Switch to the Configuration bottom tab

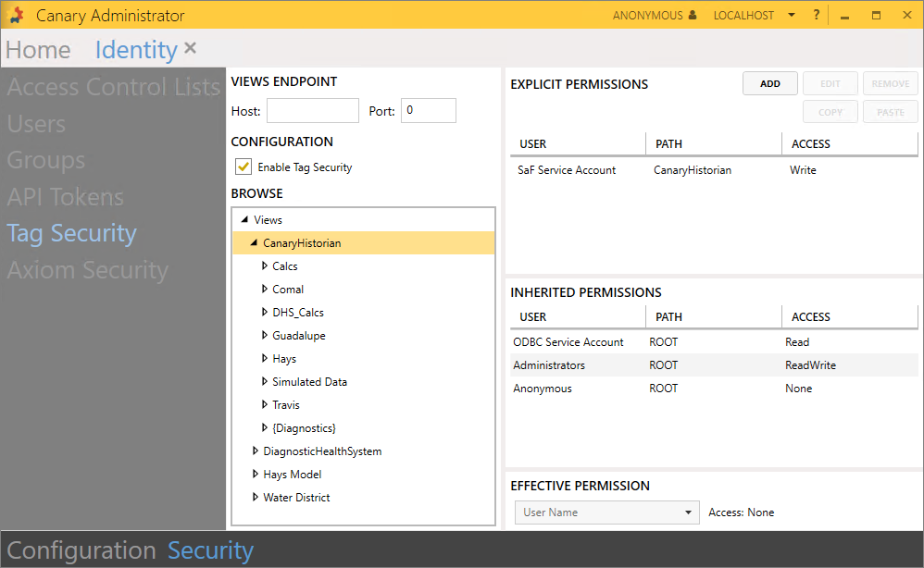click(x=81, y=551)
